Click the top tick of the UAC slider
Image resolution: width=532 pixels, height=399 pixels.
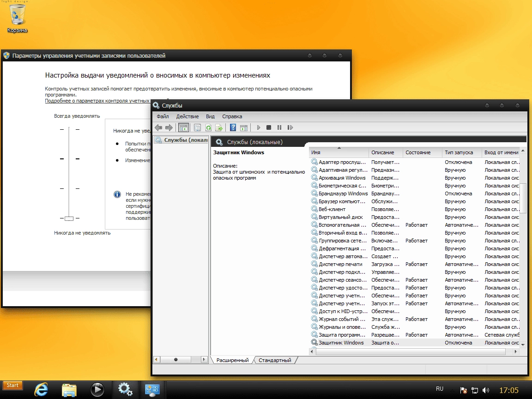pos(70,129)
